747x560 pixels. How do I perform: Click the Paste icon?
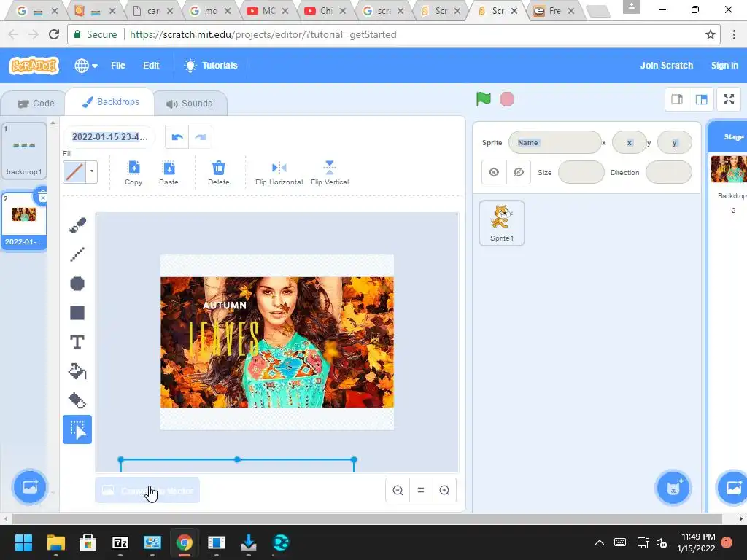coord(169,173)
